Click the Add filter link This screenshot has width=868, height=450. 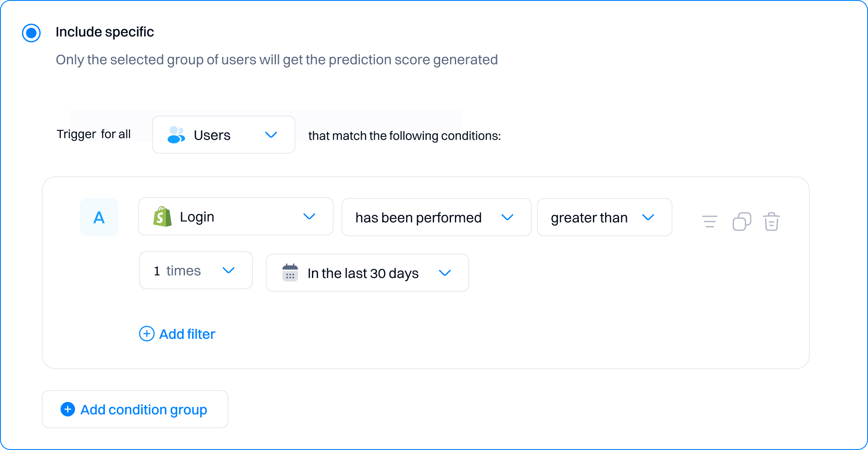(x=187, y=334)
